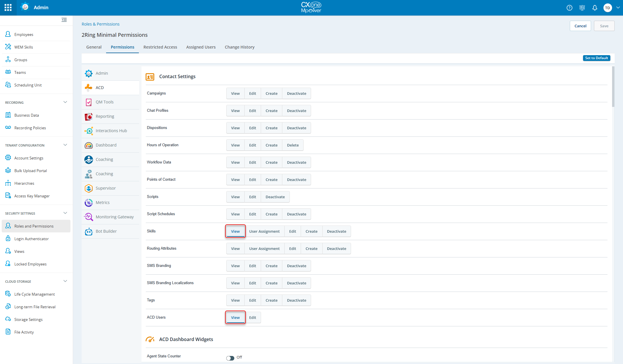623x364 pixels.
Task: Toggle Skills View permission
Action: (x=235, y=231)
